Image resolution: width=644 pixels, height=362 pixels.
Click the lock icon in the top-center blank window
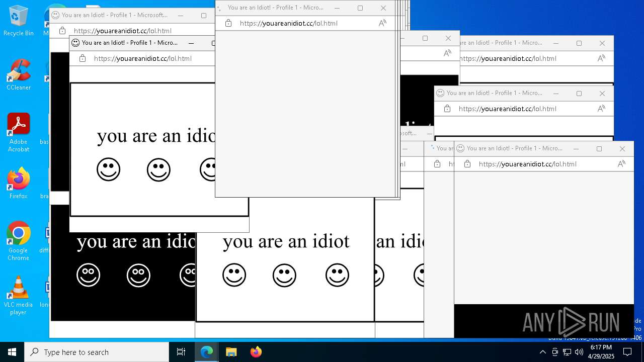click(228, 23)
